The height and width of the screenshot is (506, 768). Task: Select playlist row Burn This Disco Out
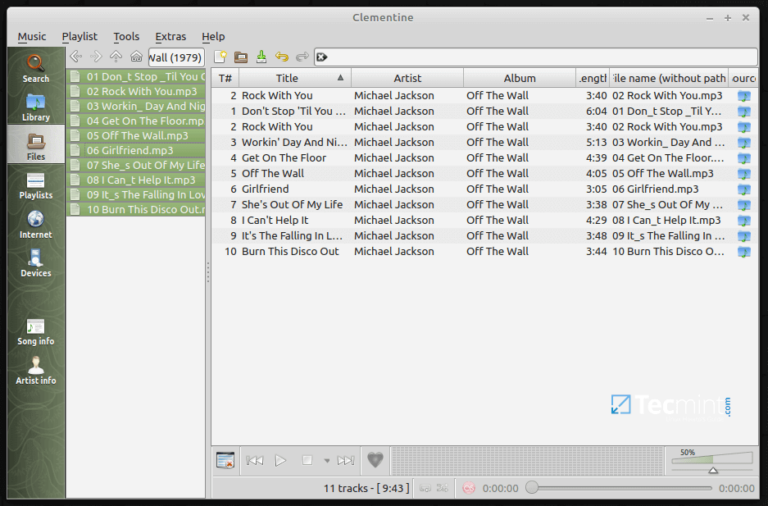[484, 251]
